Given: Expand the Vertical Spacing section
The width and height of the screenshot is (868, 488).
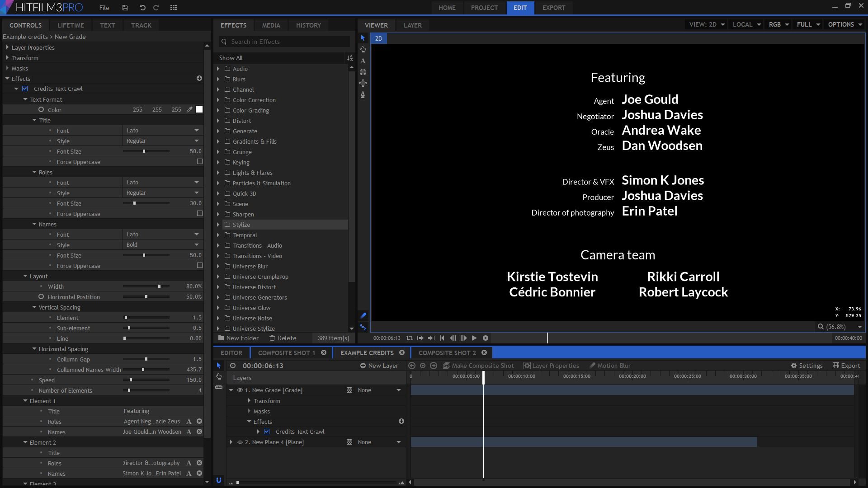Looking at the screenshot, I should pyautogui.click(x=34, y=307).
